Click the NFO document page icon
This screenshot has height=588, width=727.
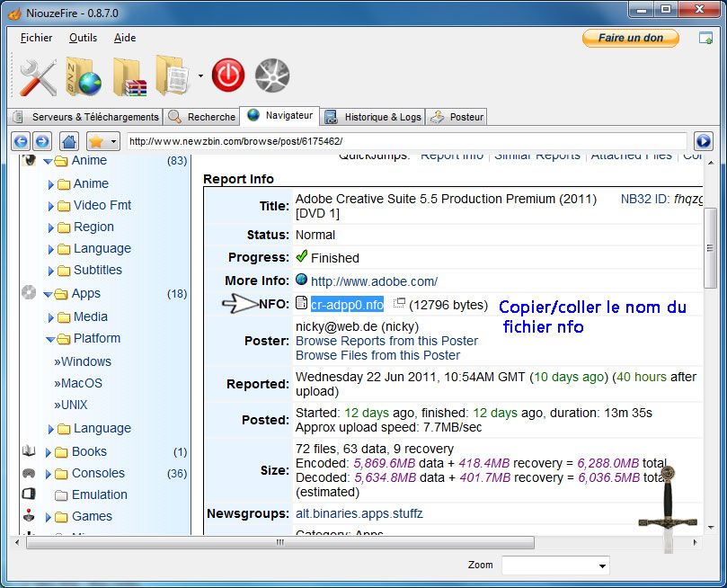click(301, 303)
